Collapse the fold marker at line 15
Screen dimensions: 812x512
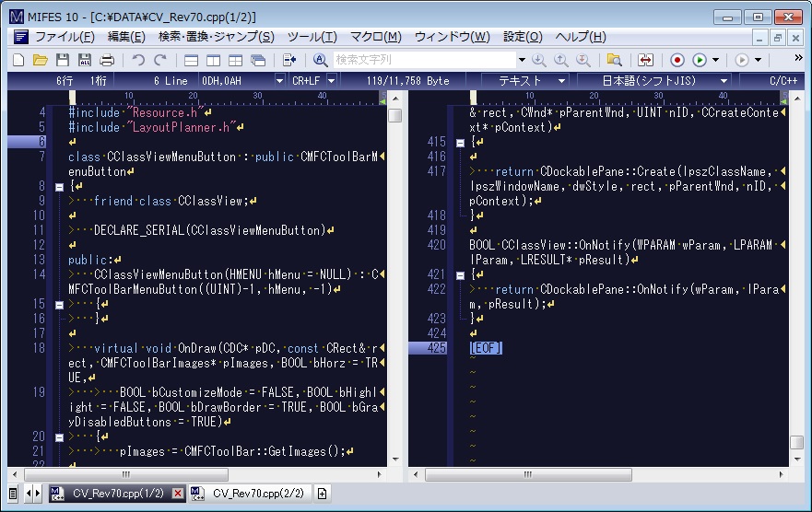(59, 304)
